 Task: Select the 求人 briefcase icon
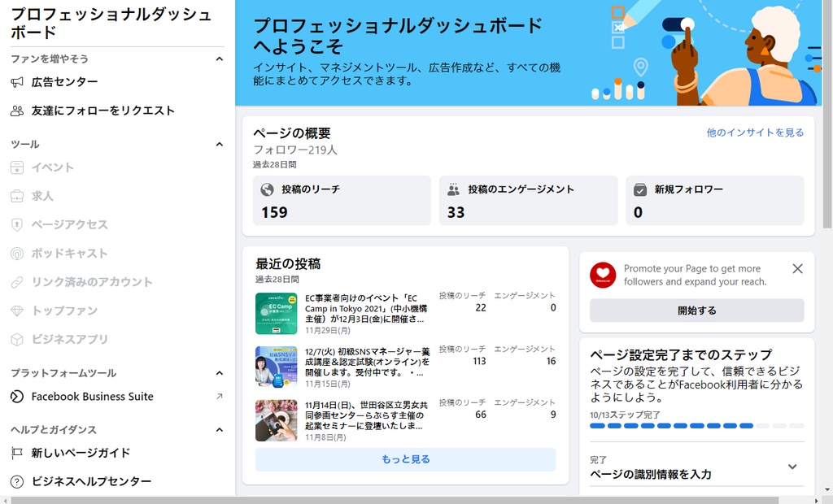[16, 195]
